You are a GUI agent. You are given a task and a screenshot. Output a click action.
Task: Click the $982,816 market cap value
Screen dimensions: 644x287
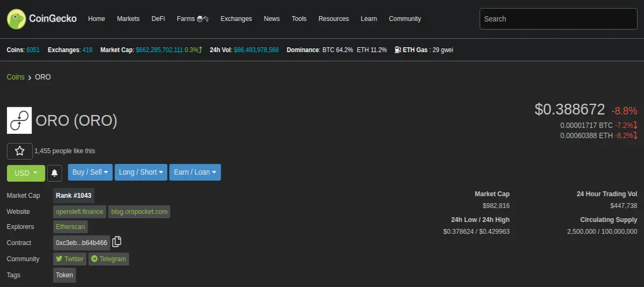496,206
